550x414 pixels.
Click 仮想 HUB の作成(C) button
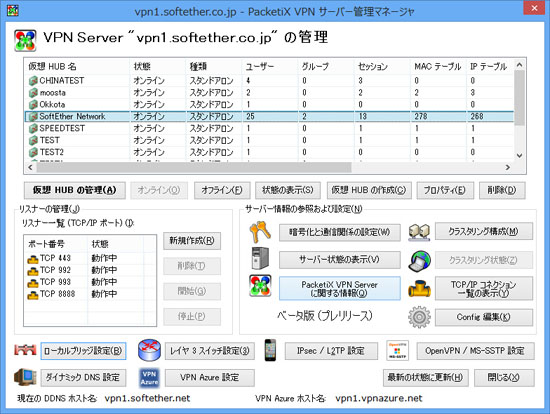pyautogui.click(x=369, y=190)
